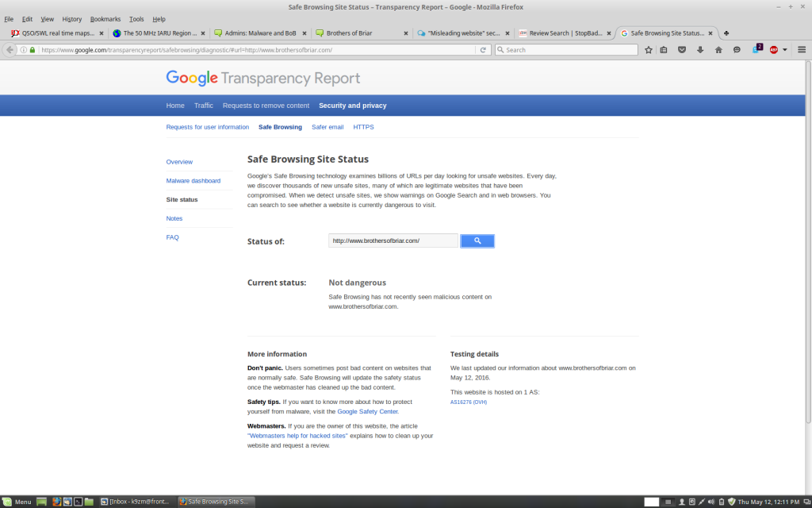Click the blue Ghostery icon with badge 2
The width and height of the screenshot is (812, 508).
[756, 49]
